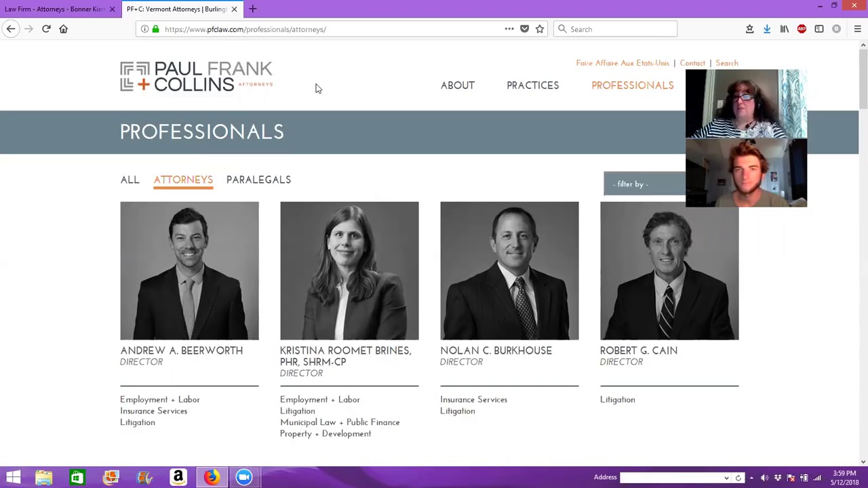Select the PARALEGALS filter tab
868x488 pixels.
(258, 180)
